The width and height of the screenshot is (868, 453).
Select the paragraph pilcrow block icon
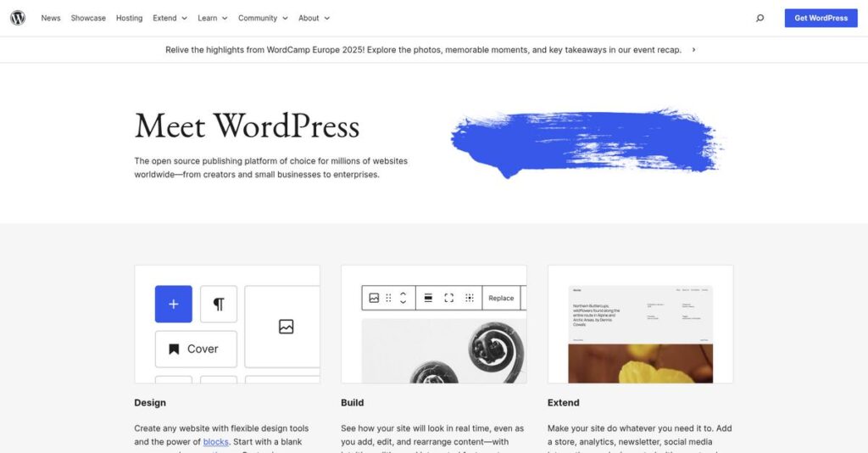[219, 304]
